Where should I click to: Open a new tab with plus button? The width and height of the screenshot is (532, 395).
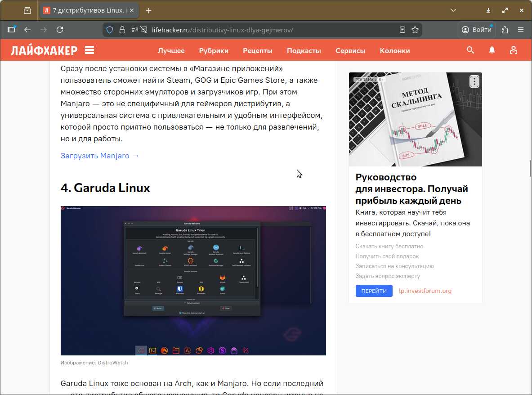148,10
